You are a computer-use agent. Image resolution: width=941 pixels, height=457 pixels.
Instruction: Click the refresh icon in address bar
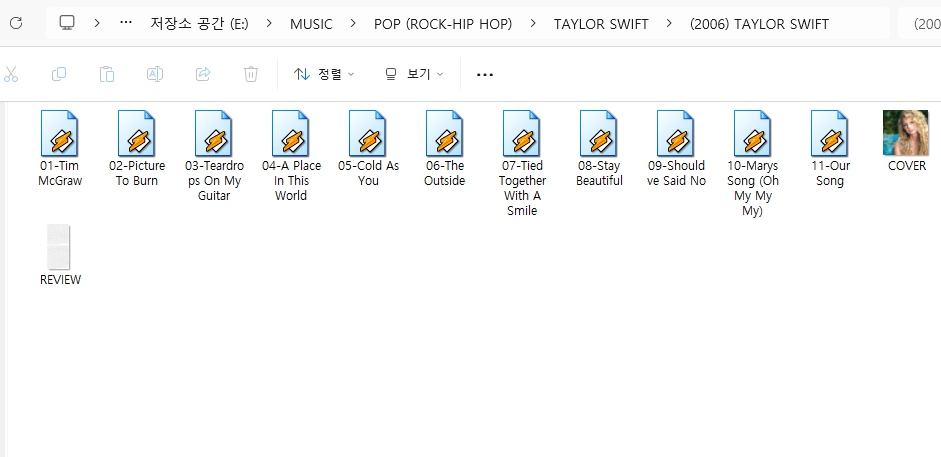tap(14, 23)
